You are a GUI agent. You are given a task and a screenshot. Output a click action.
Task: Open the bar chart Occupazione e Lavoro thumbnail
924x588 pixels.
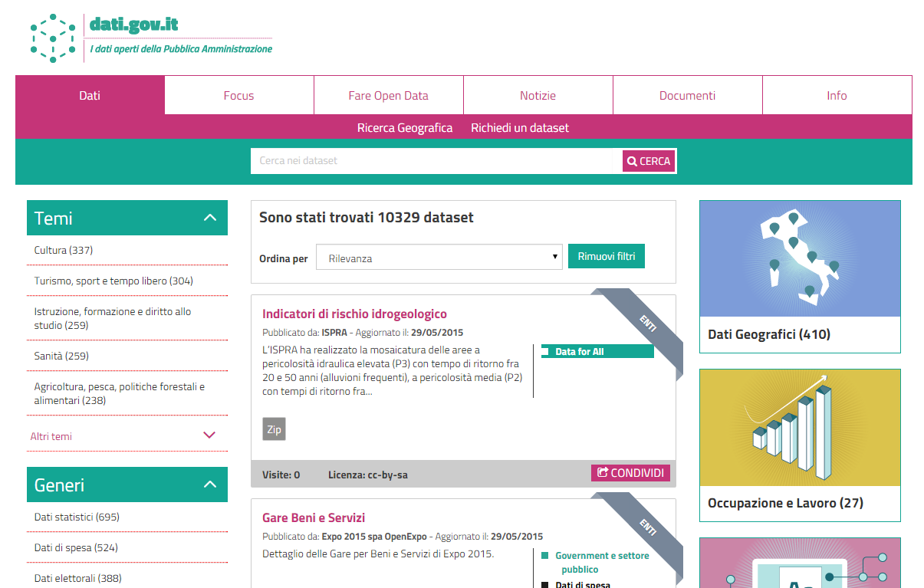click(800, 427)
